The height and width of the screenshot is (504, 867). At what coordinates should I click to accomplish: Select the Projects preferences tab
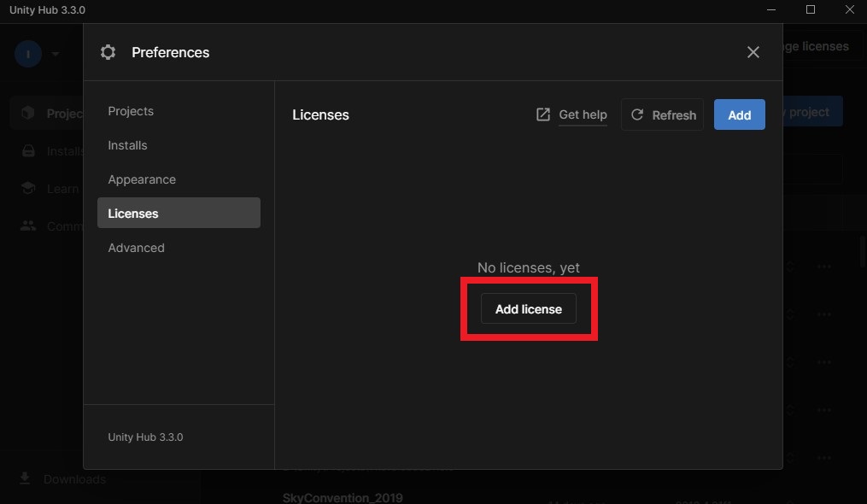click(x=131, y=111)
